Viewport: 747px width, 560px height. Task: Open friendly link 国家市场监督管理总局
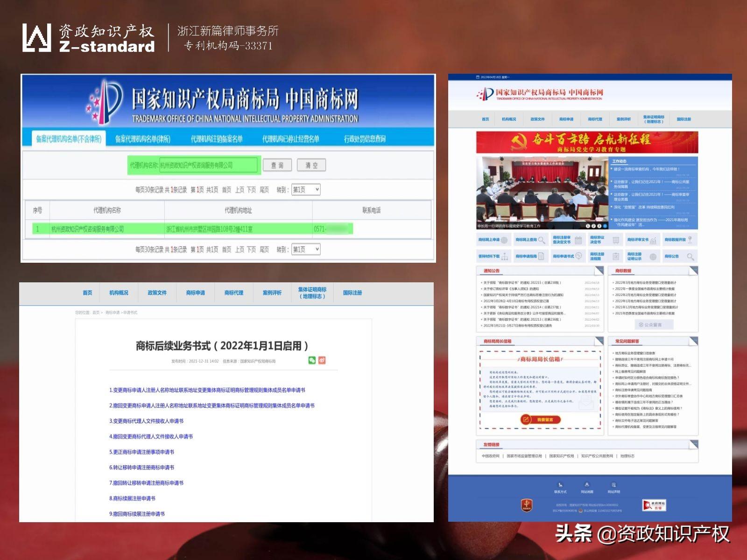click(x=524, y=456)
